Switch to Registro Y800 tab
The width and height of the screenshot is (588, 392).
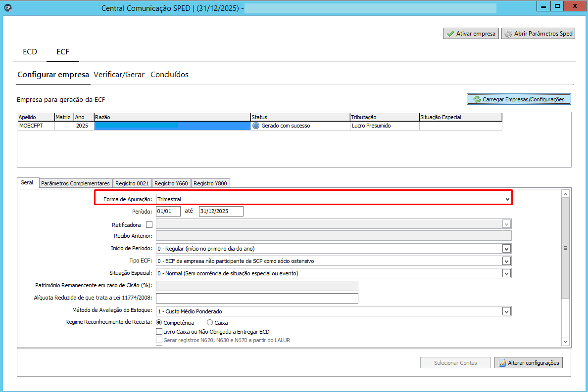pyautogui.click(x=210, y=183)
